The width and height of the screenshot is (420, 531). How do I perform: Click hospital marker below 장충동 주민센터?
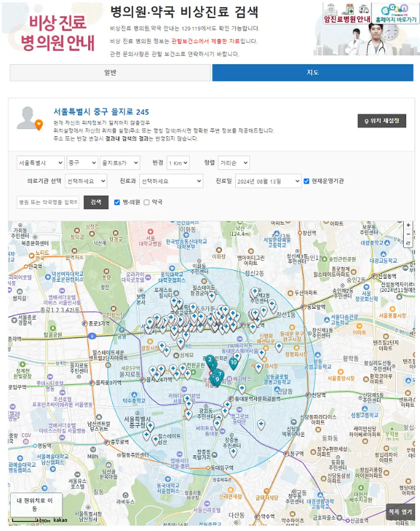tap(233, 452)
